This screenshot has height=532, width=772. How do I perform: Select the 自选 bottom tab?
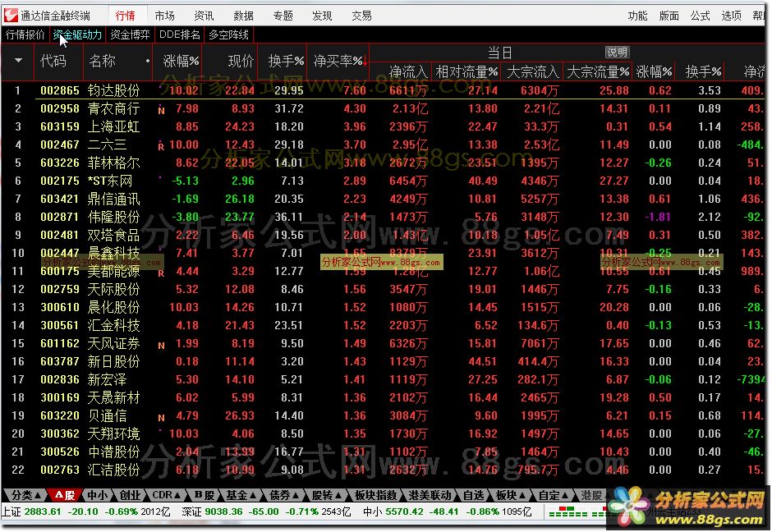coord(473,495)
